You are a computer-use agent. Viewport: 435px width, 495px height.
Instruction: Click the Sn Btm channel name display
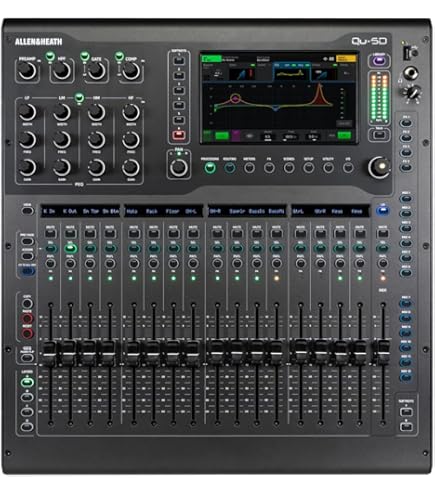pyautogui.click(x=110, y=211)
